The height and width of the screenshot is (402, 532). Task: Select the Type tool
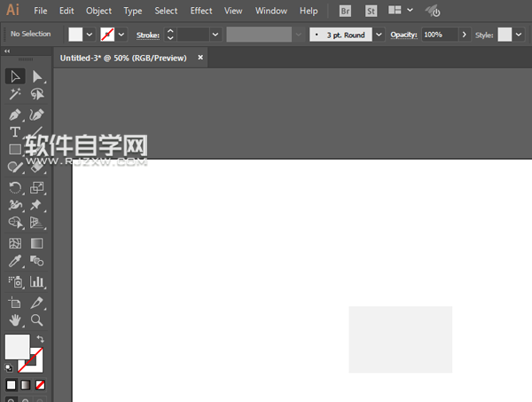pos(15,132)
